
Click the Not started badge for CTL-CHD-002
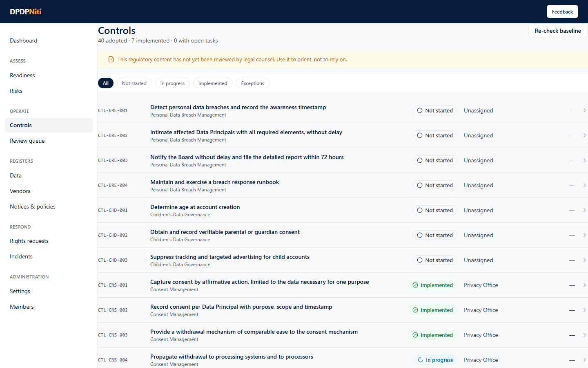point(434,235)
